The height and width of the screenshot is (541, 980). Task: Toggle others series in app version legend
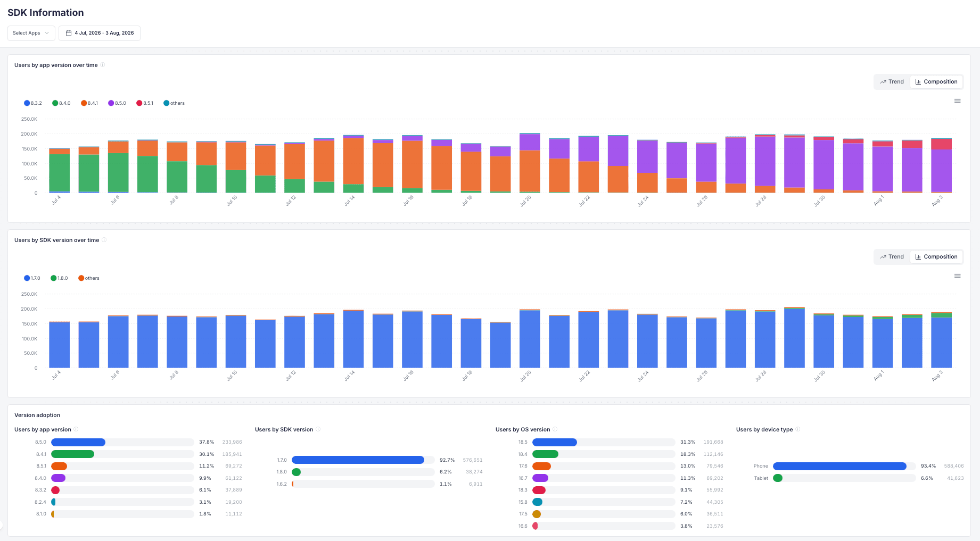click(x=174, y=103)
